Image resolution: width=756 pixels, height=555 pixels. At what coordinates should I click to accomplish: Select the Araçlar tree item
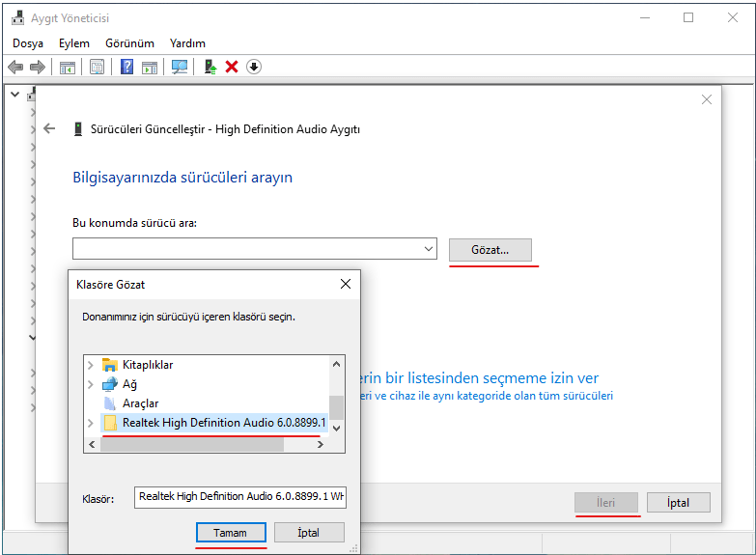coord(140,403)
